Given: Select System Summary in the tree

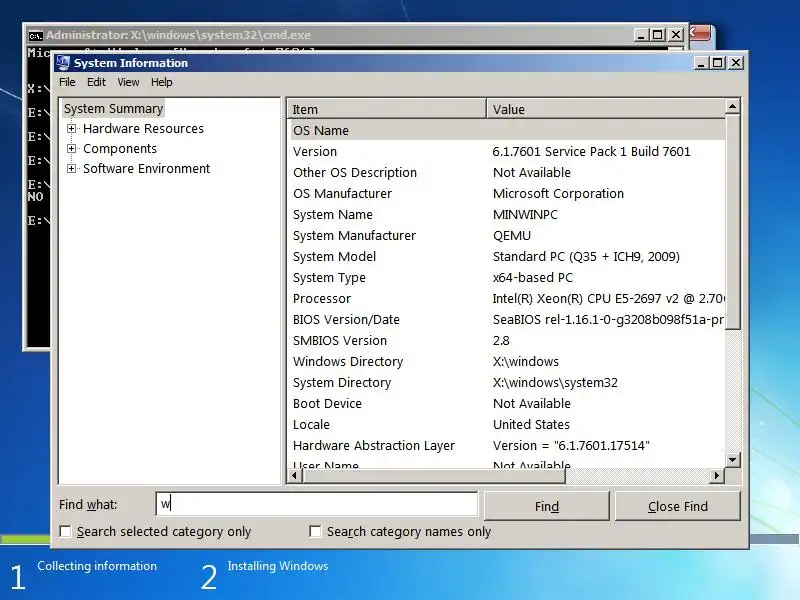Looking at the screenshot, I should pos(113,109).
